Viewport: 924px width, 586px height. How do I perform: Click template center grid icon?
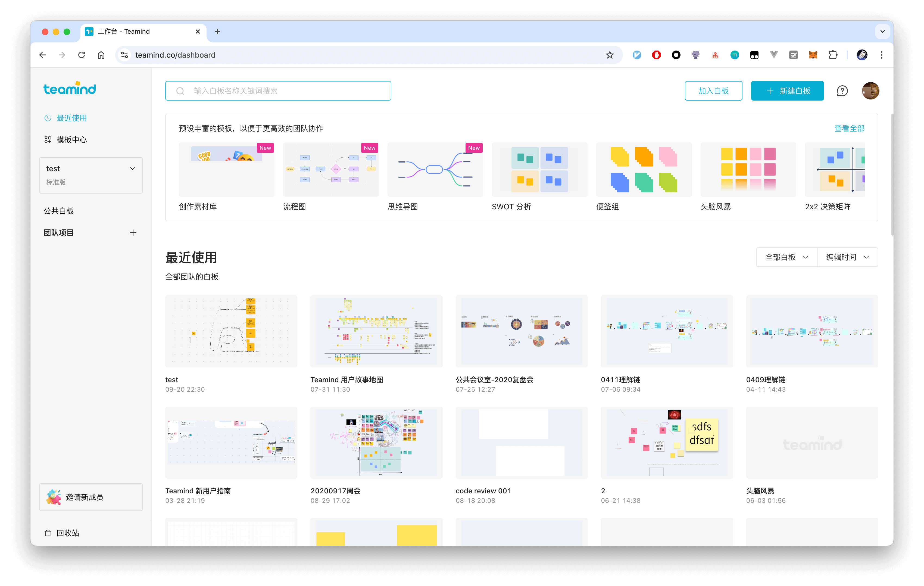point(48,140)
